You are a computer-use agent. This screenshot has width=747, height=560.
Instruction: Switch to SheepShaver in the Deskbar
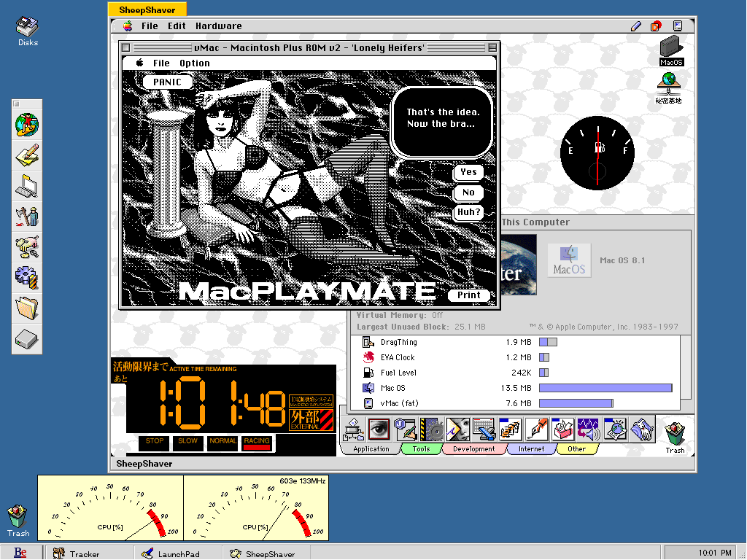click(x=266, y=553)
